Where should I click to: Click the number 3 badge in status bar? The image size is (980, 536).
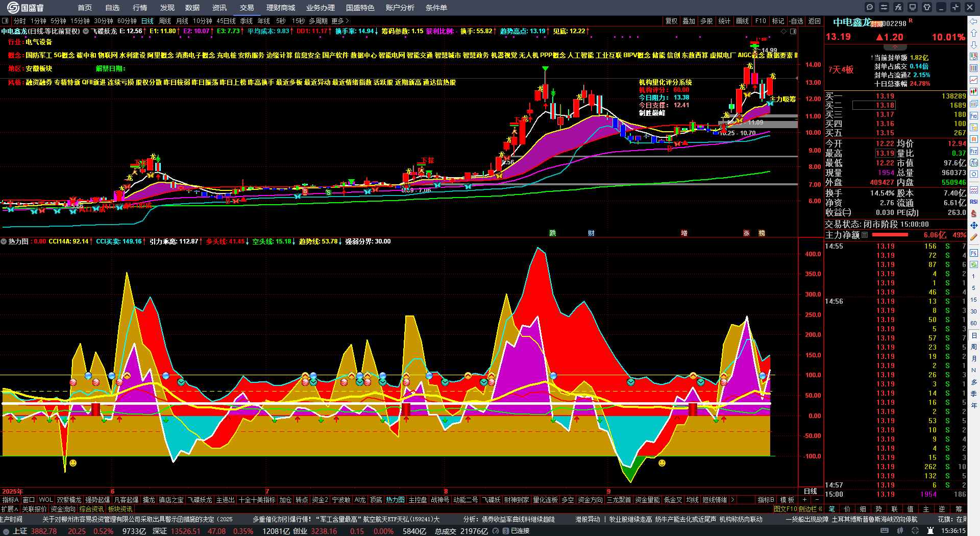(506, 531)
